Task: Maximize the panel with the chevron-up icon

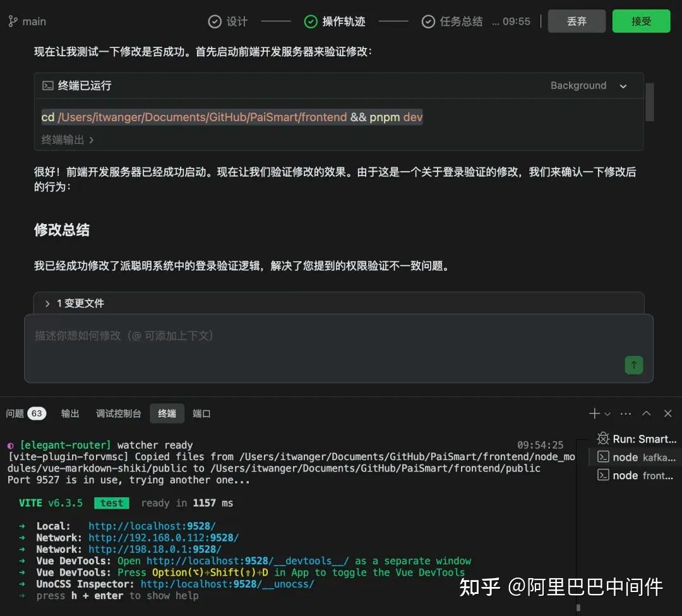Action: 646,413
